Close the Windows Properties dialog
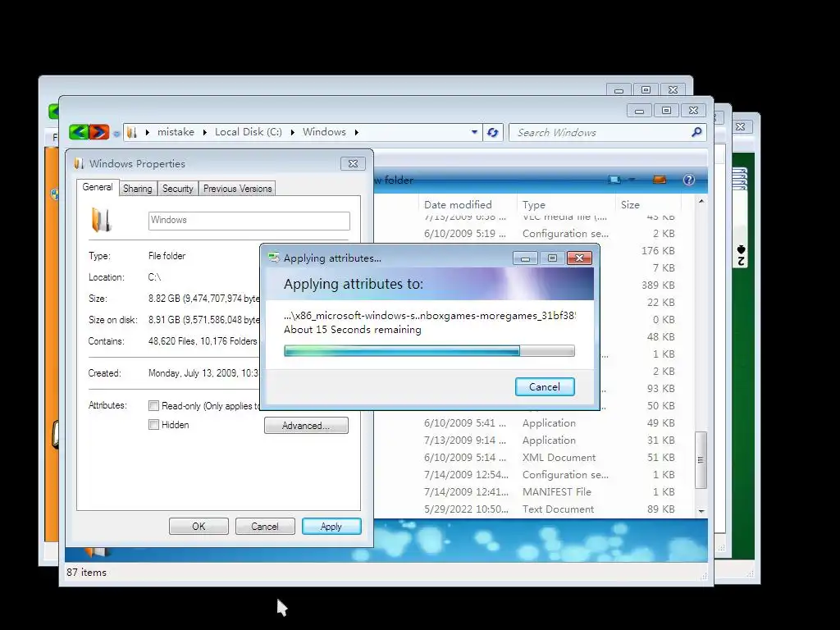 tap(353, 163)
